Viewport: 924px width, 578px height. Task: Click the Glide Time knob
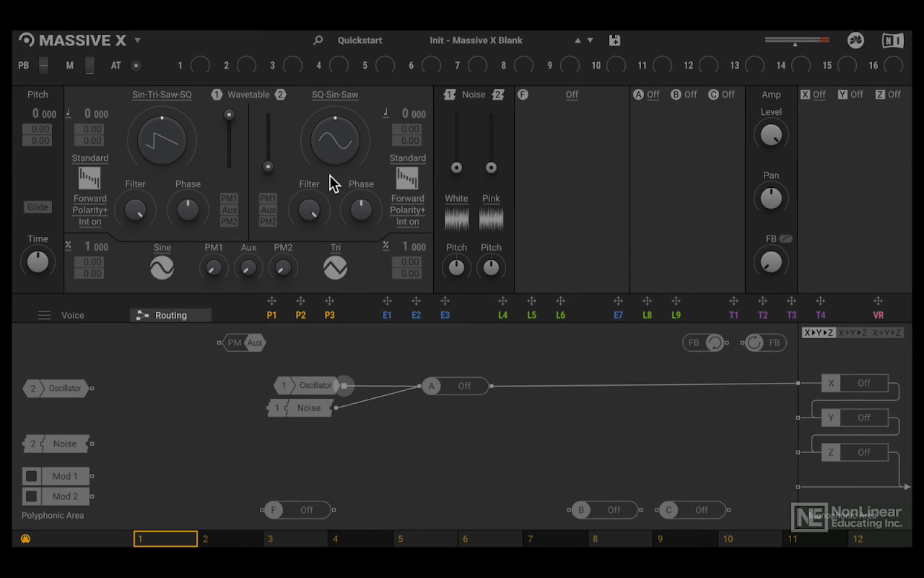[38, 262]
